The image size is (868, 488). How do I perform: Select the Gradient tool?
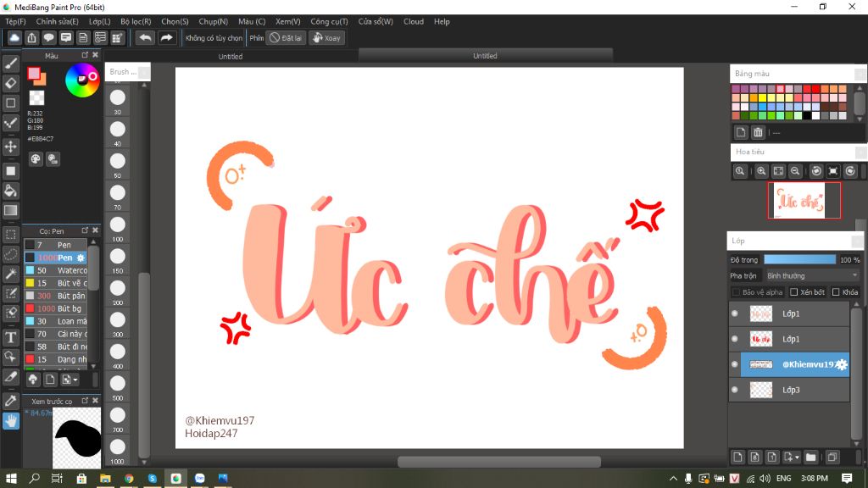(10, 210)
